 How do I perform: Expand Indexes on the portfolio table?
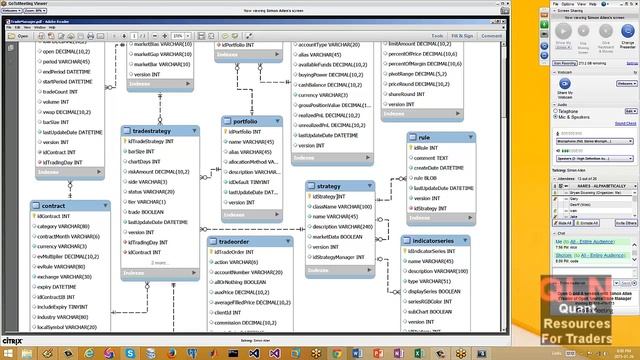(x=277, y=214)
